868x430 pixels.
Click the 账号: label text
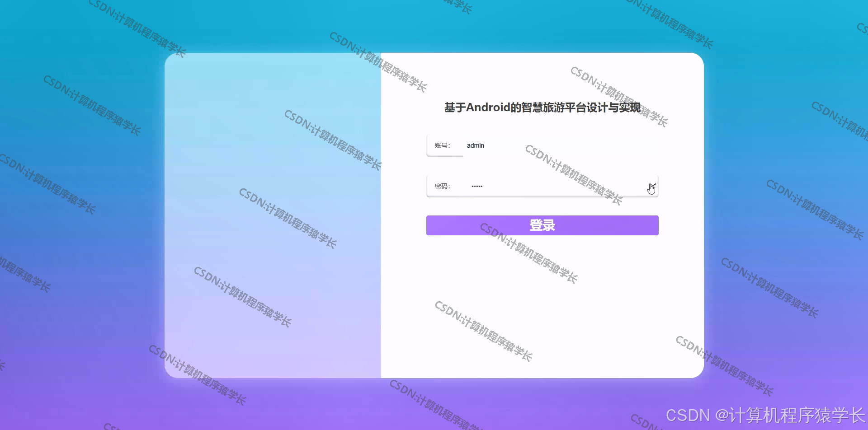point(442,145)
